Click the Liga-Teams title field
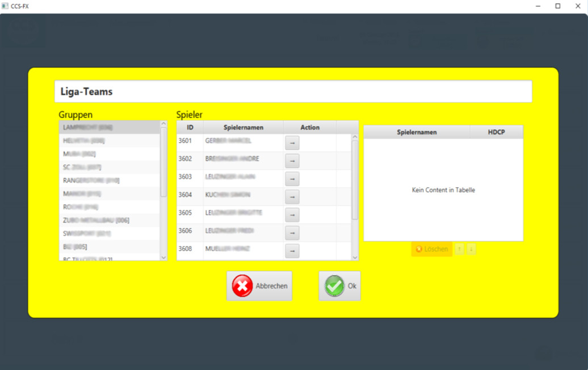 293,91
